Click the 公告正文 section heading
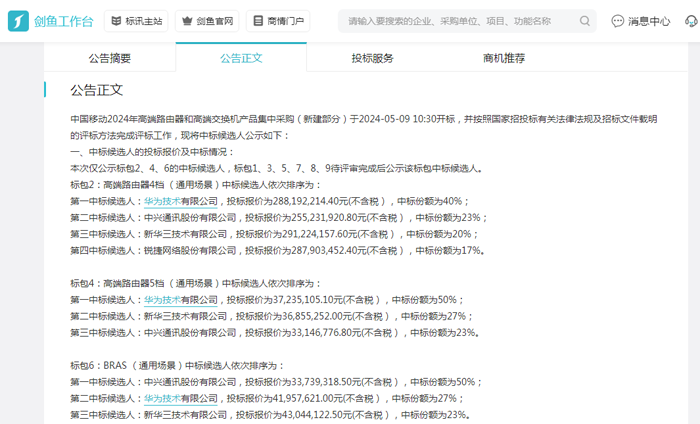 tap(97, 90)
